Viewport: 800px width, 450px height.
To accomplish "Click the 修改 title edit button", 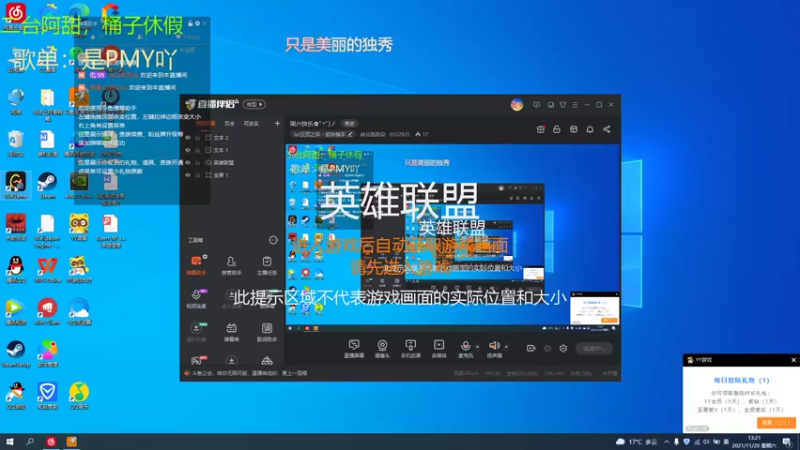I will [349, 123].
